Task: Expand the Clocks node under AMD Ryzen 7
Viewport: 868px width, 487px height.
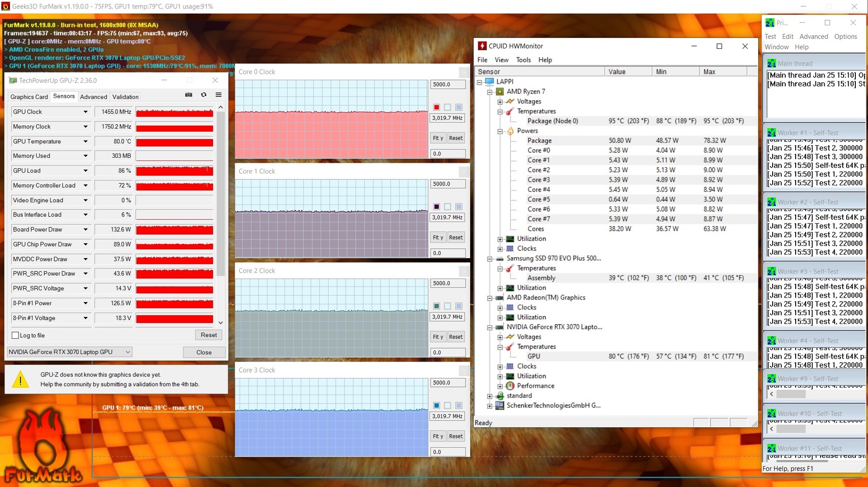Action: coord(500,249)
